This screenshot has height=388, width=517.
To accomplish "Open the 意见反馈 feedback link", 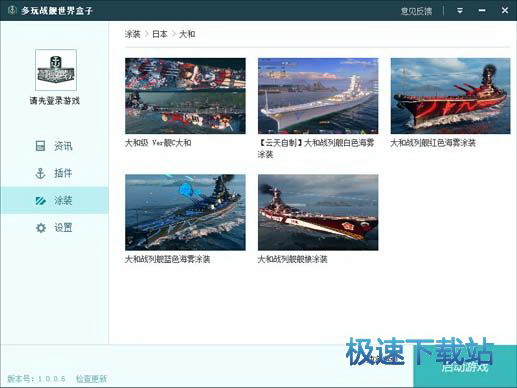I will (416, 11).
